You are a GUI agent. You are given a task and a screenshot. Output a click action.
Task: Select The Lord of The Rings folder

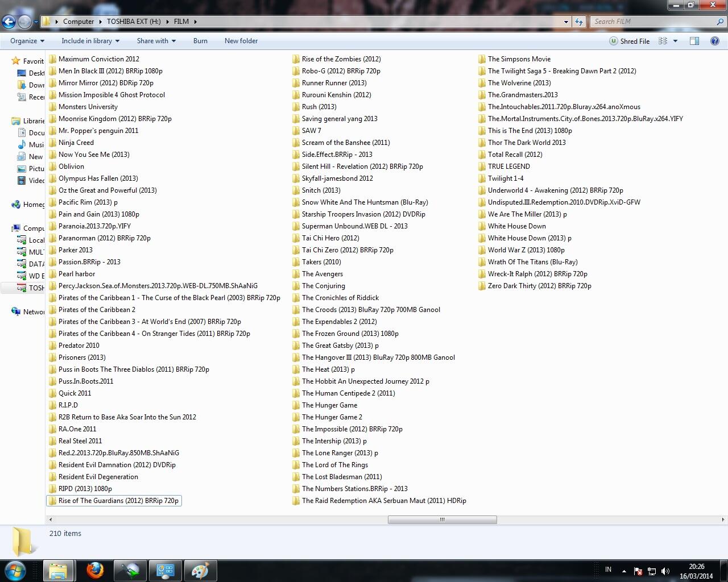330,465
